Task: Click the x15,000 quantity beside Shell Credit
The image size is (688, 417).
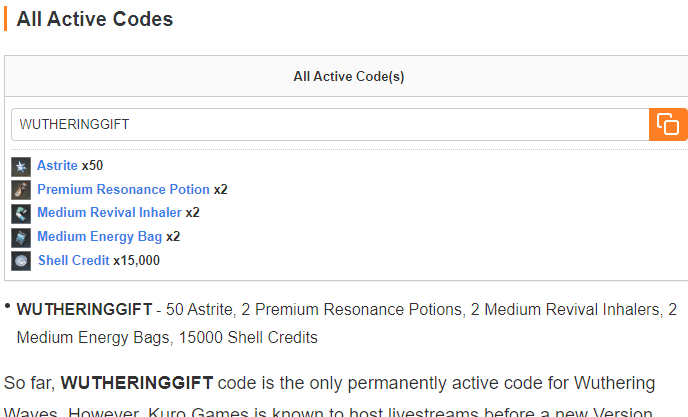Action: (137, 261)
